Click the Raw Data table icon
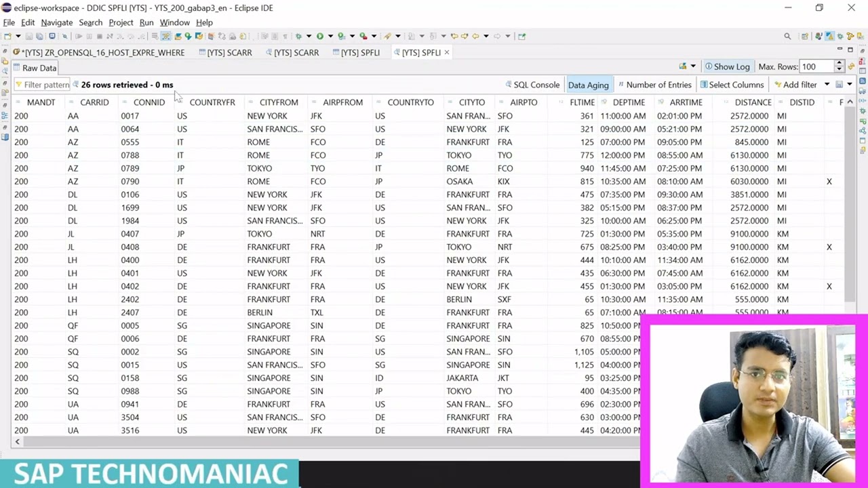 (17, 68)
